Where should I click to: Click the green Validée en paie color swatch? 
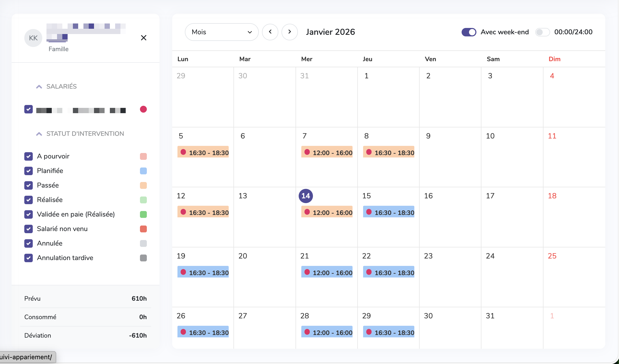143,214
